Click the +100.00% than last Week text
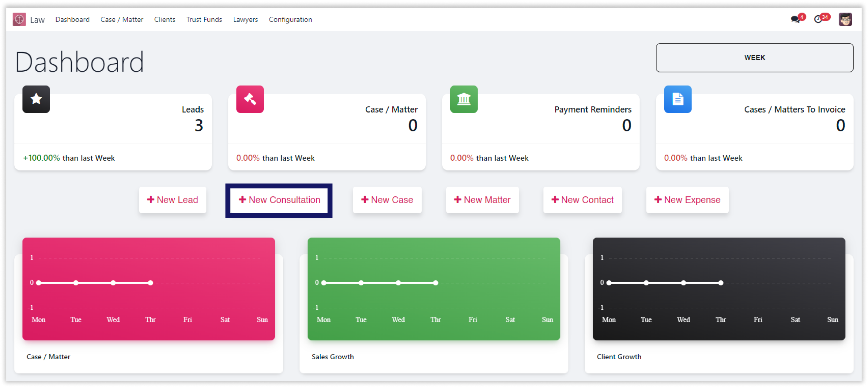The width and height of the screenshot is (868, 387). click(69, 158)
